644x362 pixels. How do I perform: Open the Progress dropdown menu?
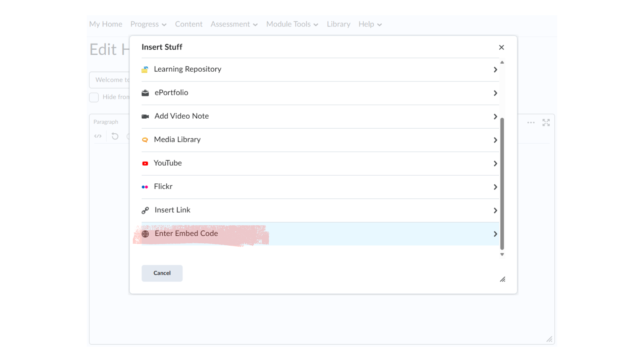coord(148,24)
